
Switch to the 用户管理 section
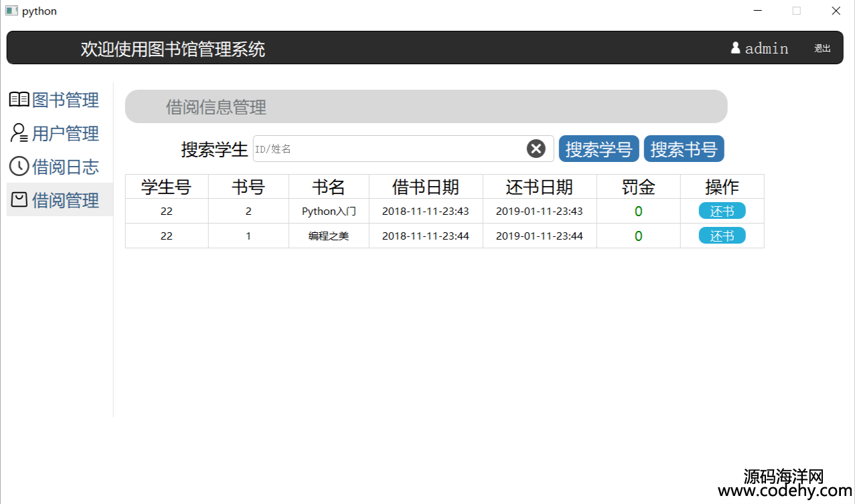(65, 133)
